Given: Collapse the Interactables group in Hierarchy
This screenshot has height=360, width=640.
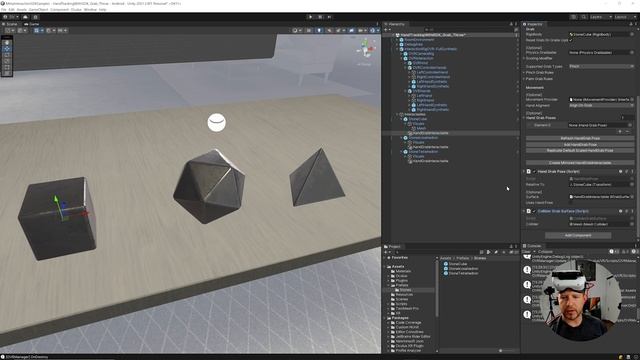Looking at the screenshot, I should coord(398,115).
